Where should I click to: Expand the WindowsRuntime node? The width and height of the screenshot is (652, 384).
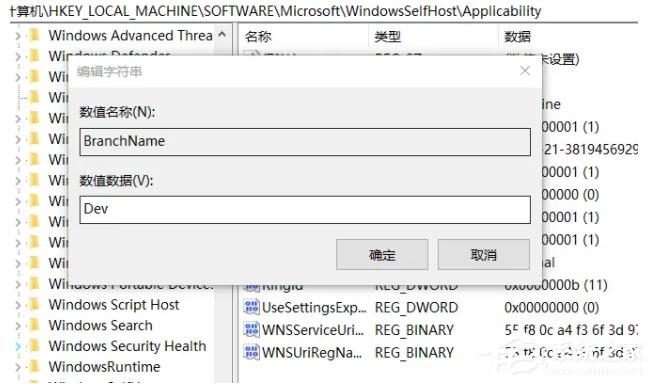coord(18,367)
